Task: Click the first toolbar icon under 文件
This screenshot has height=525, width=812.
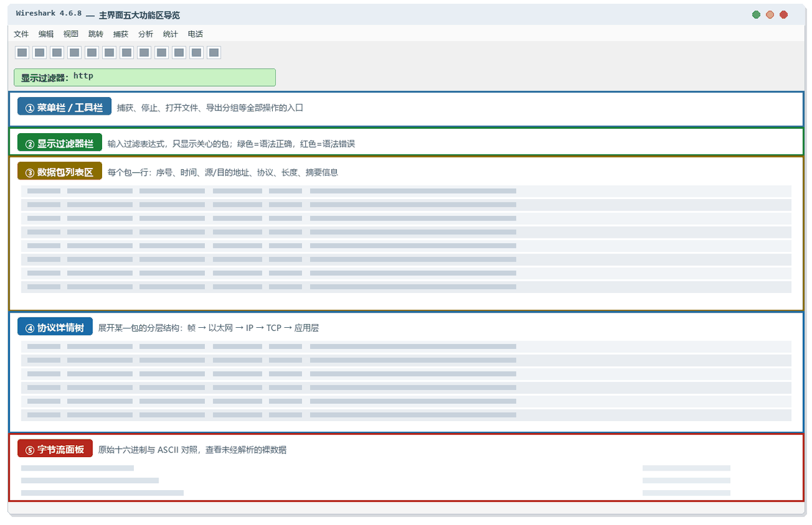Action: 22,53
